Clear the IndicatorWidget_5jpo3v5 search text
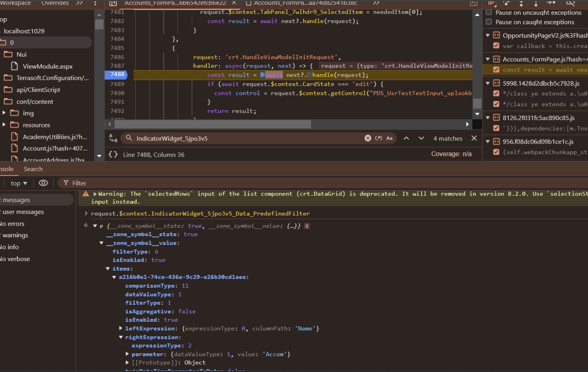 [x=368, y=138]
